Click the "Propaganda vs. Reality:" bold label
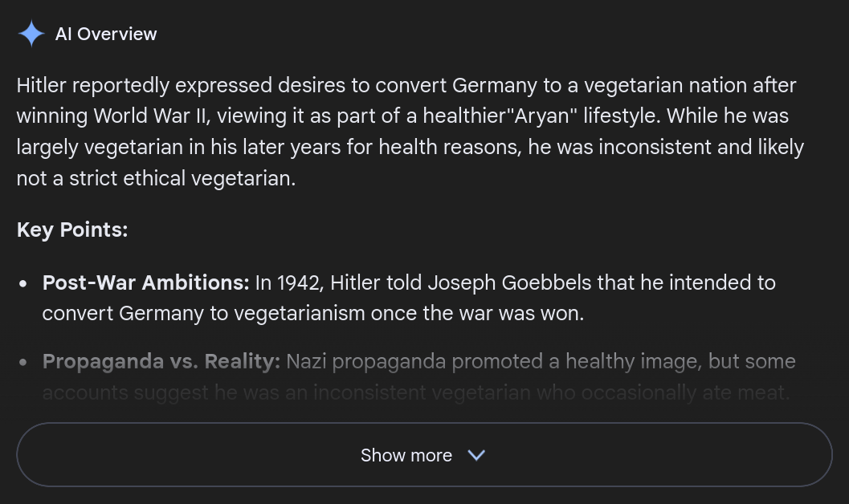The width and height of the screenshot is (849, 504). [x=161, y=361]
